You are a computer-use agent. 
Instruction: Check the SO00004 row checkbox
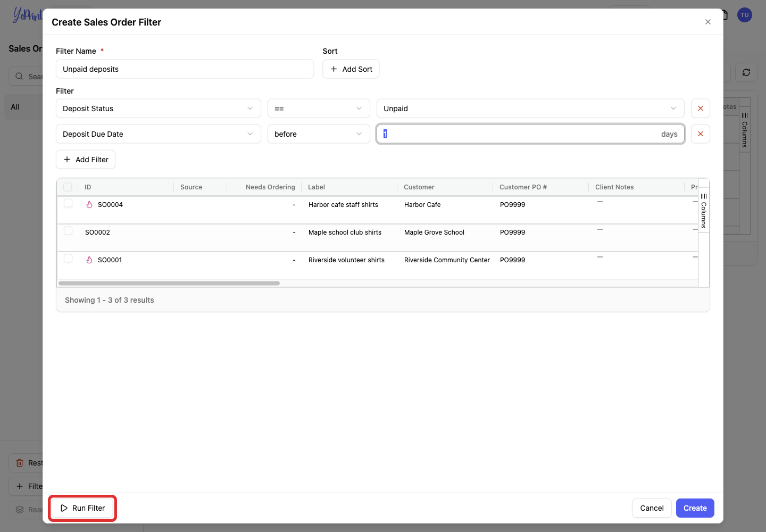tap(68, 203)
